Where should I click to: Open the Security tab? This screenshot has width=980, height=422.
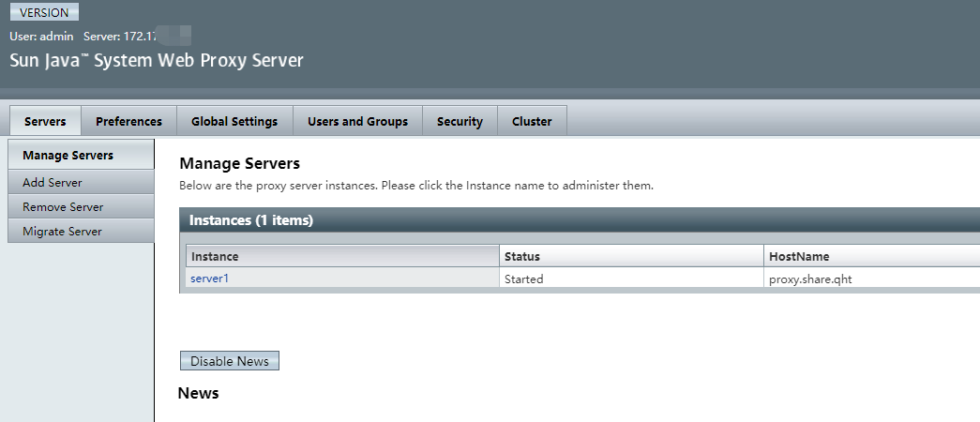pos(460,121)
